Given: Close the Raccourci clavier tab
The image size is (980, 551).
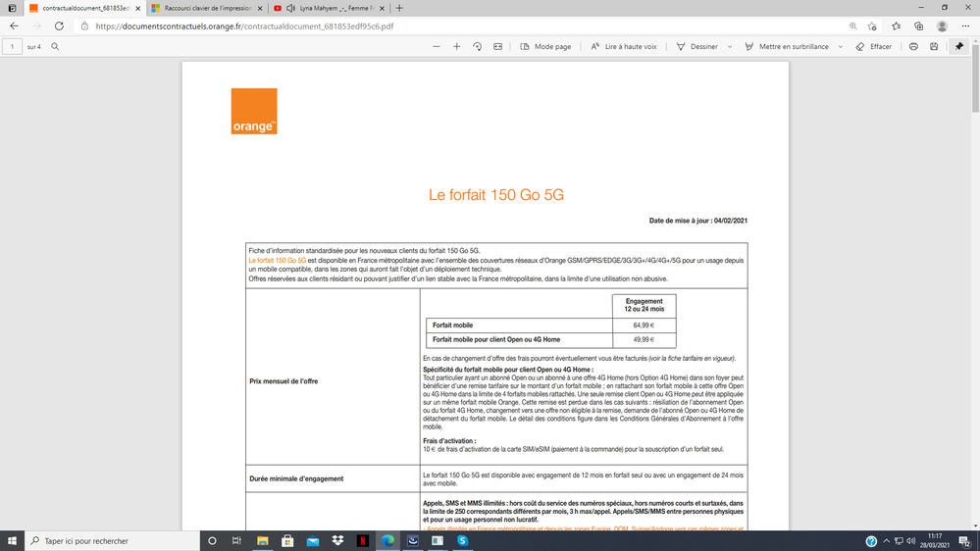Looking at the screenshot, I should tap(260, 8).
